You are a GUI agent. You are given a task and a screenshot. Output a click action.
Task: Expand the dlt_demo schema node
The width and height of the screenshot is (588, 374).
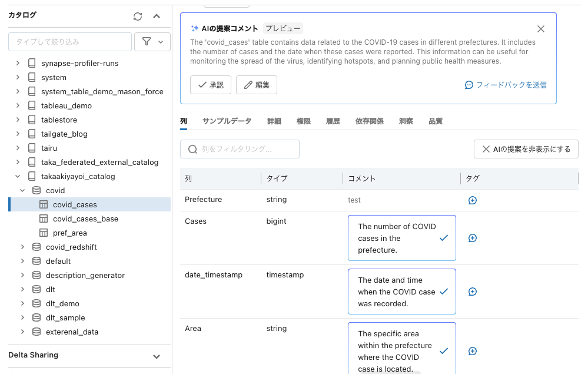(22, 303)
